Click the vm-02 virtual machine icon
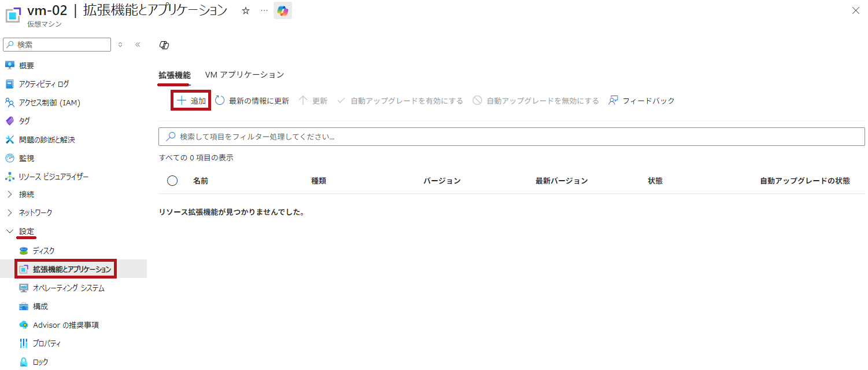Screen dimensions: 868x370 coord(13,15)
